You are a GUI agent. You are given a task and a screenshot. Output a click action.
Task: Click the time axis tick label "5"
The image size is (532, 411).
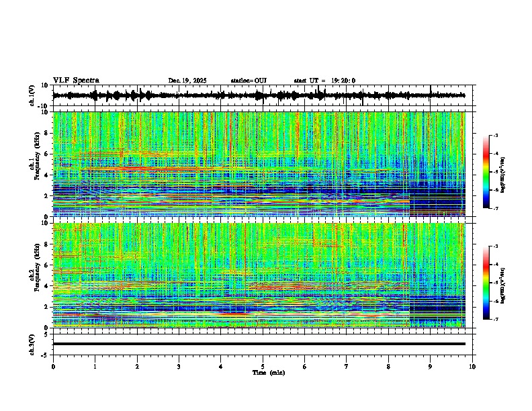click(263, 367)
